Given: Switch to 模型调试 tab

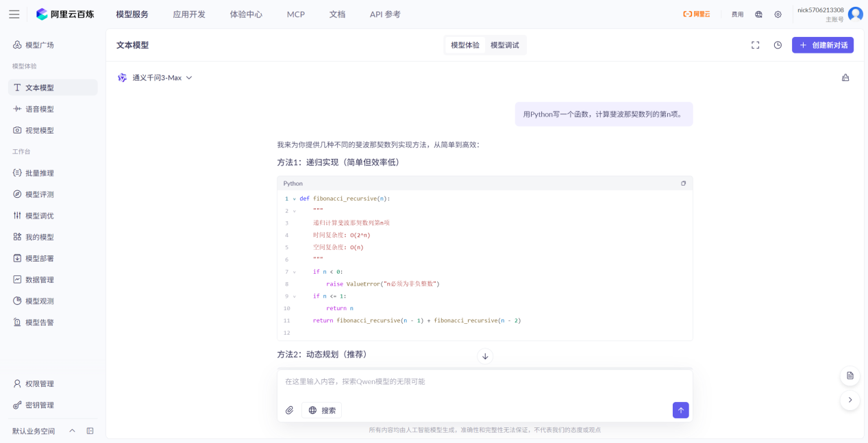Looking at the screenshot, I should (x=505, y=45).
